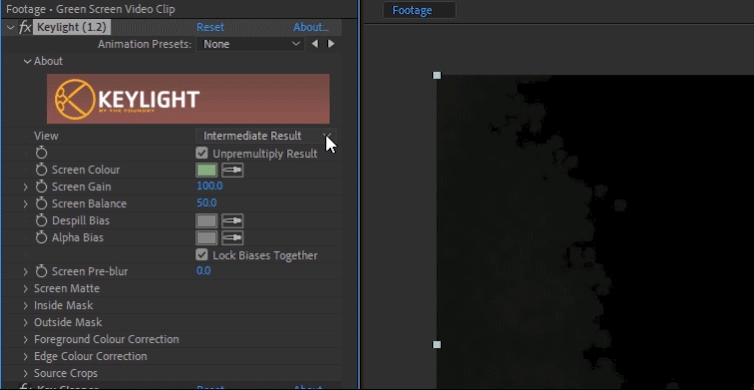Expand the Source Crops group
The image size is (754, 390).
click(x=25, y=373)
